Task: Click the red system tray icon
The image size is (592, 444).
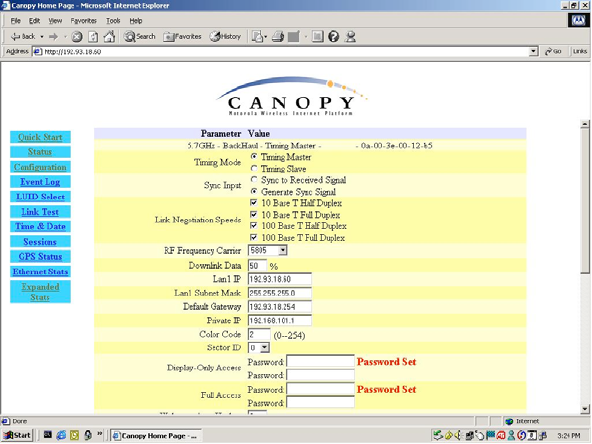Action: pos(501,436)
